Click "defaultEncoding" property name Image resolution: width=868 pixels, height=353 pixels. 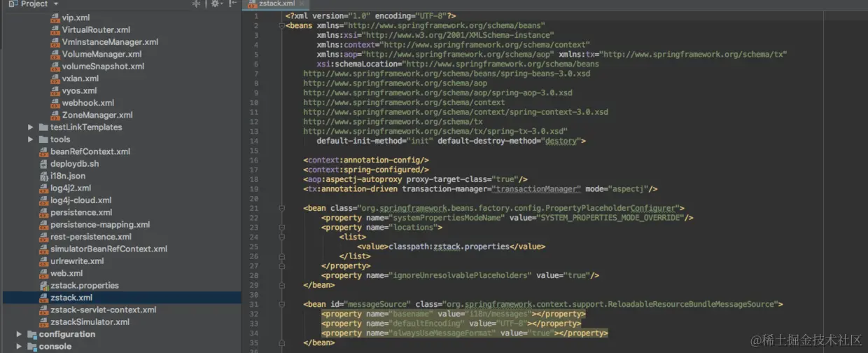tap(425, 324)
